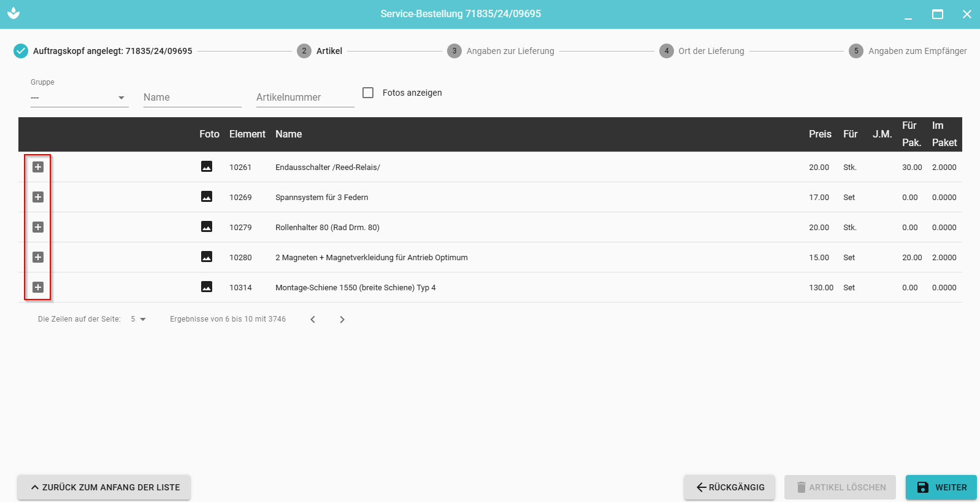Focus the Artikelnummer filter field
This screenshot has height=502, width=980.
[305, 98]
